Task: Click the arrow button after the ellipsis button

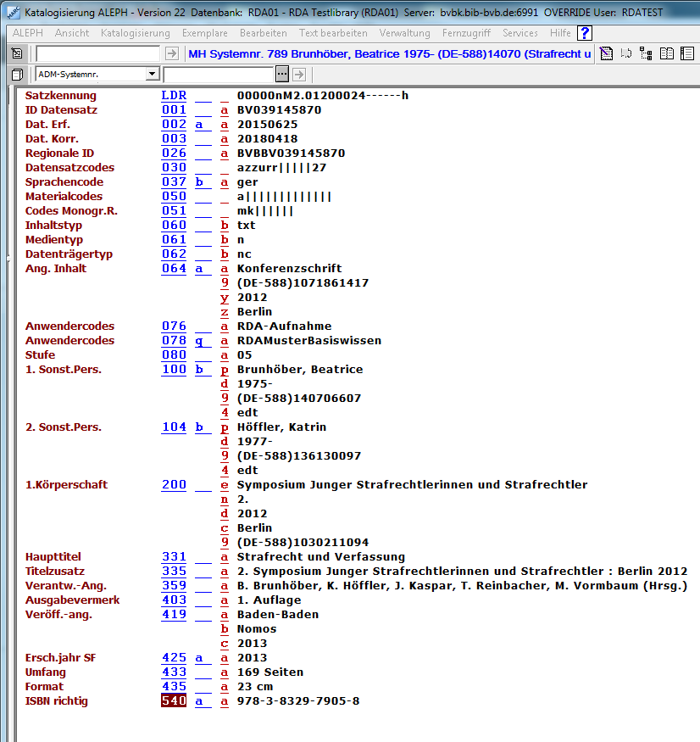Action: (298, 75)
